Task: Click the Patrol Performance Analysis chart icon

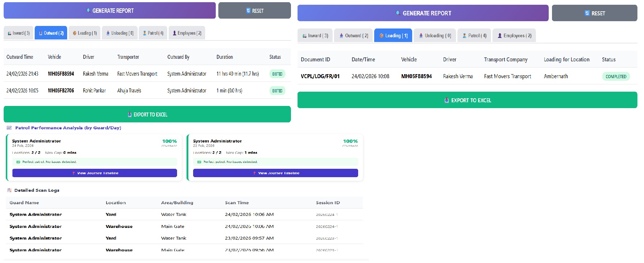Action: pyautogui.click(x=9, y=128)
